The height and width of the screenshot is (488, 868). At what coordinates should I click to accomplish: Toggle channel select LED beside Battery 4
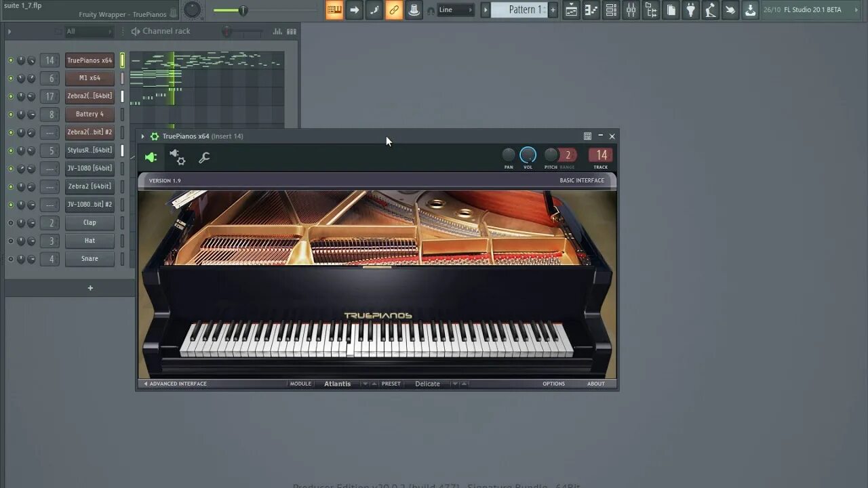(123, 115)
